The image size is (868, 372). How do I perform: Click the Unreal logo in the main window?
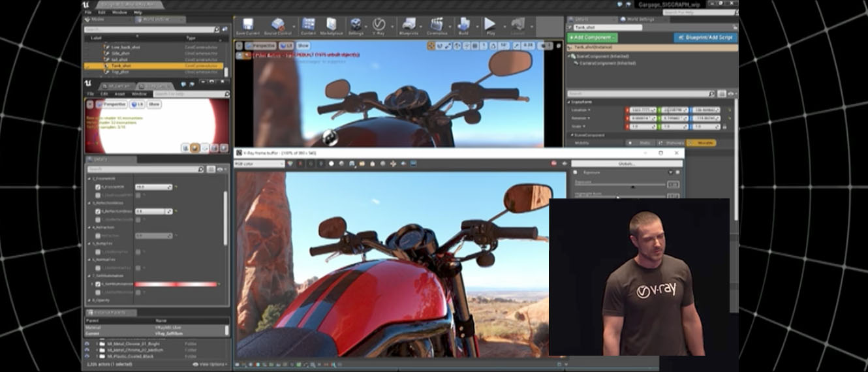point(86,4)
